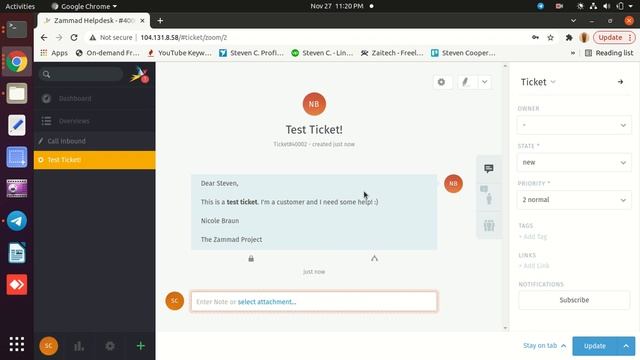Viewport: 640px width, 360px height.
Task: Click the Chrome back arrow
Action: 44,38
